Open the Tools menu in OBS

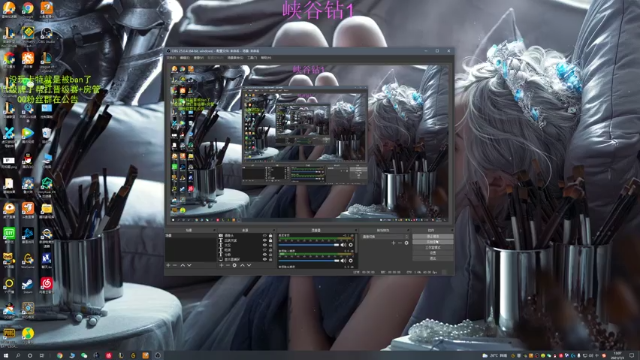[252, 58]
